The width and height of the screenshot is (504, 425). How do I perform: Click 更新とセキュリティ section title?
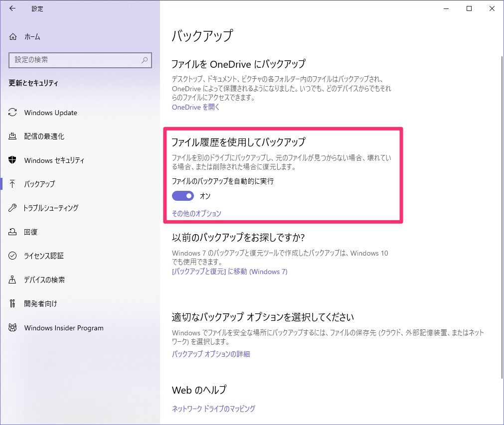pos(33,83)
